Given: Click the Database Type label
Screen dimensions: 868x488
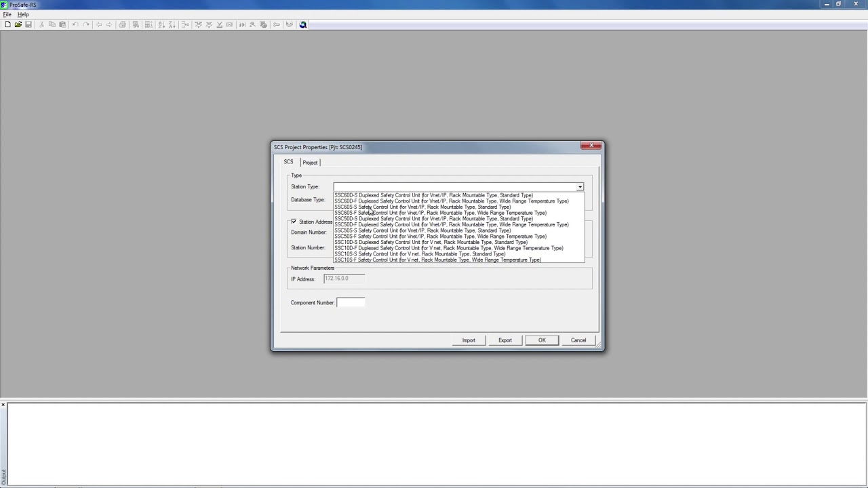Looking at the screenshot, I should click(x=308, y=200).
